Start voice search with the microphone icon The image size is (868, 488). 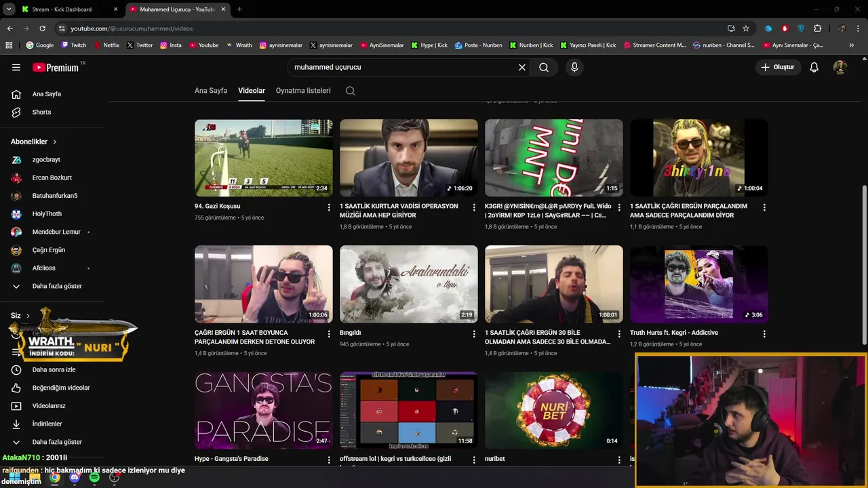click(x=574, y=67)
